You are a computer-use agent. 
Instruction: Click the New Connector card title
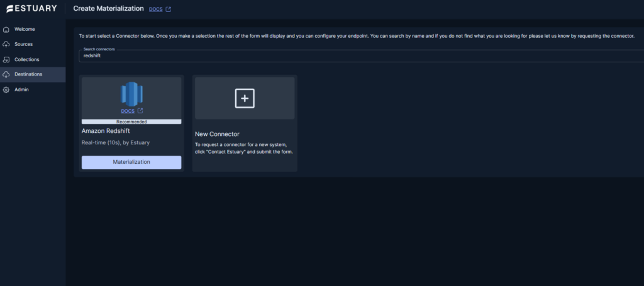[217, 134]
